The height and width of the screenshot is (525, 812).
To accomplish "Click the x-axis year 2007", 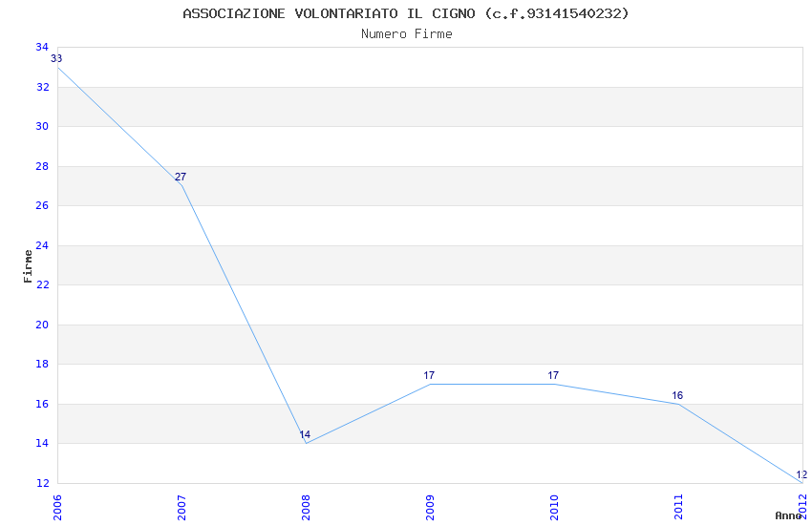I will (x=182, y=507).
